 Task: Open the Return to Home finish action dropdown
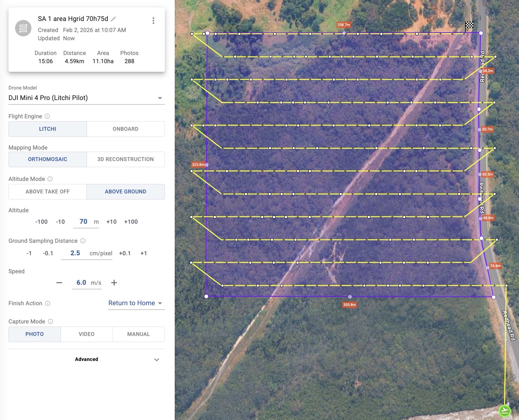coord(136,303)
